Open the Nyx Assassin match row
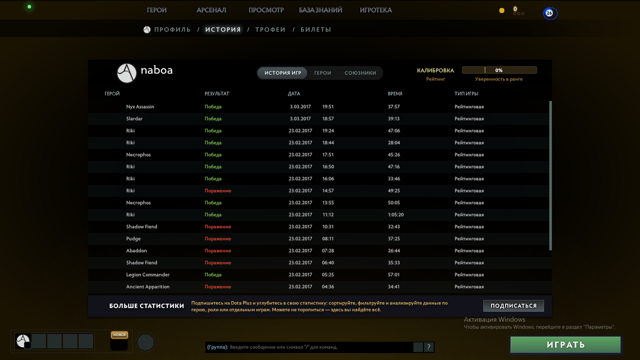640x360 pixels. coord(318,107)
